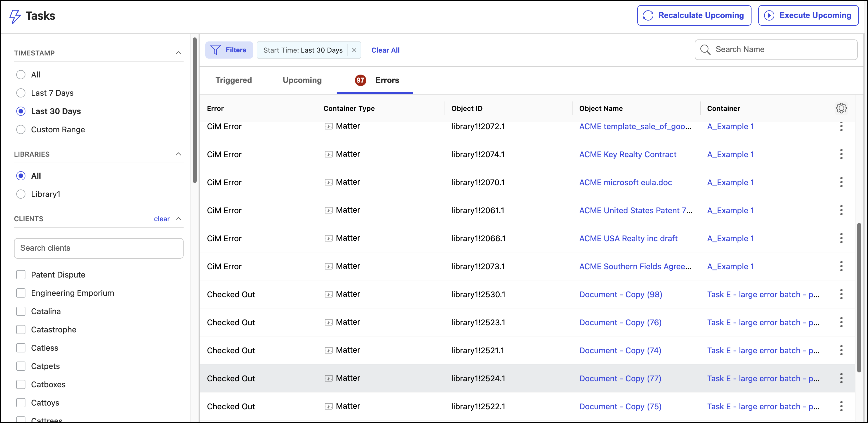Open row menu for ACME USA Realty inc draft
The image size is (868, 423).
tap(841, 238)
